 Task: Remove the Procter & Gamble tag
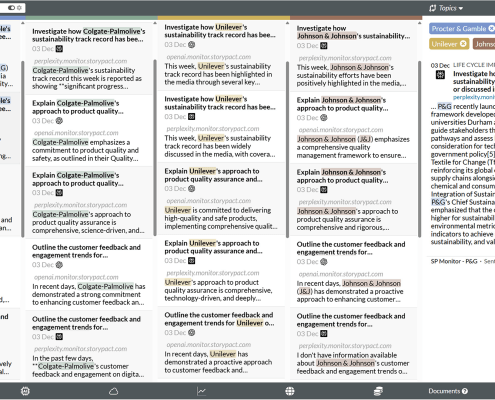(x=491, y=29)
